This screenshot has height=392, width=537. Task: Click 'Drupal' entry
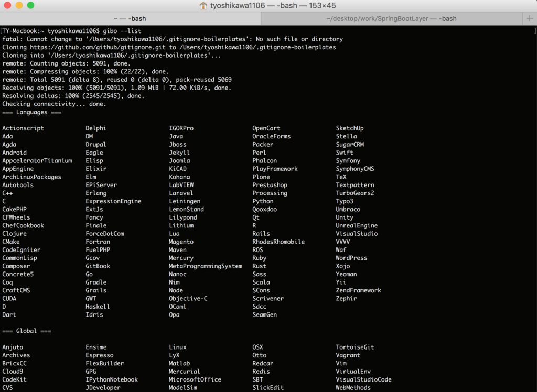tap(96, 145)
